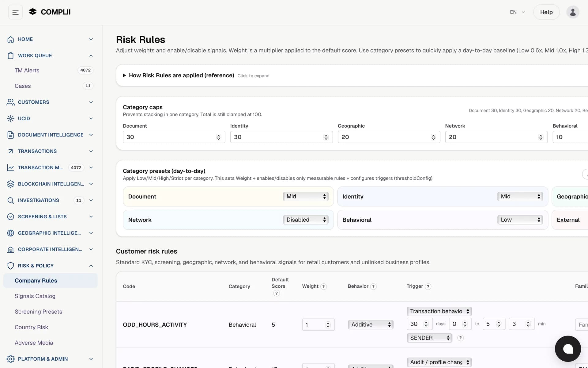Select the ODD_HOURS_ACTIVITY rule code
Screen dimensions: 588x368
click(155, 325)
